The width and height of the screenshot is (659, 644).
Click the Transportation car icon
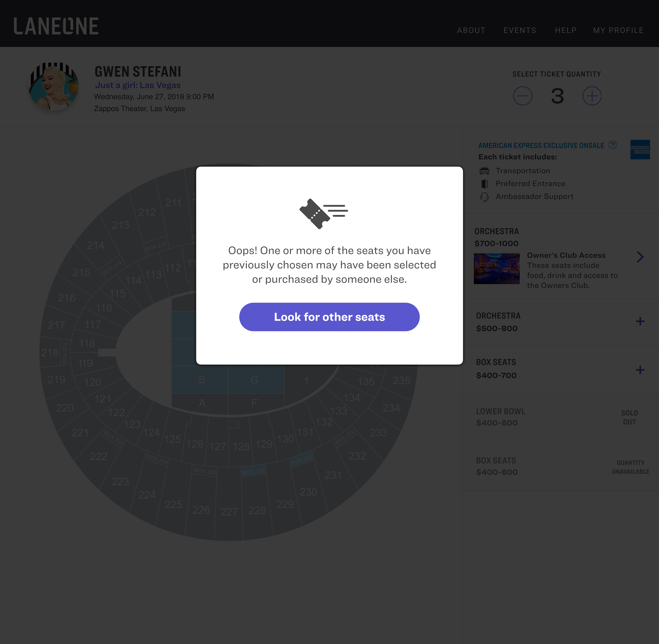pos(484,171)
